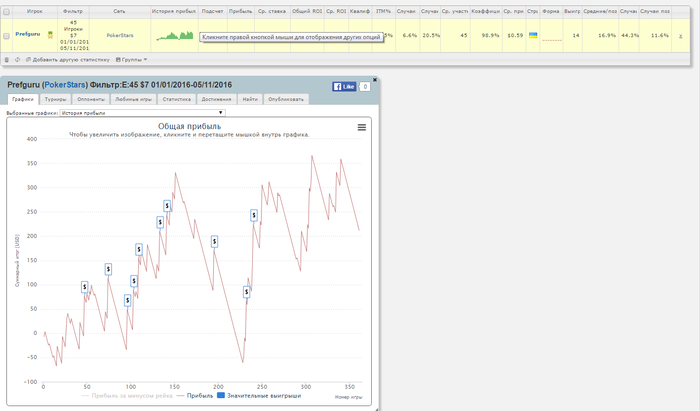Check the Prefguru row checkbox
The width and height of the screenshot is (700, 411).
tap(6, 36)
